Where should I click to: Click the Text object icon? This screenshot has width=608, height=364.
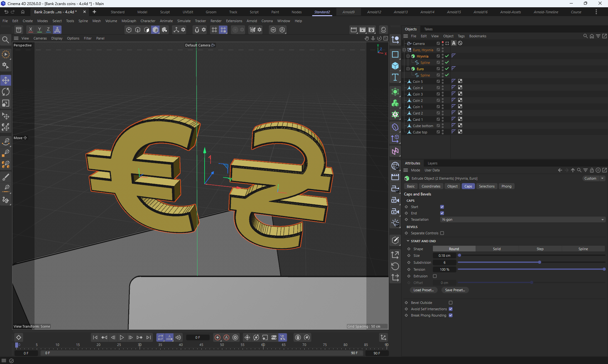tap(395, 77)
